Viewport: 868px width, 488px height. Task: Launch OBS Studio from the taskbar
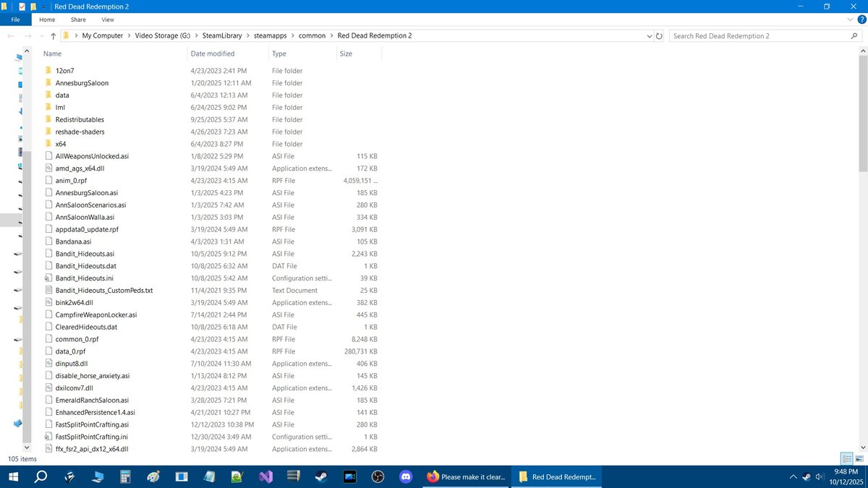tap(377, 477)
